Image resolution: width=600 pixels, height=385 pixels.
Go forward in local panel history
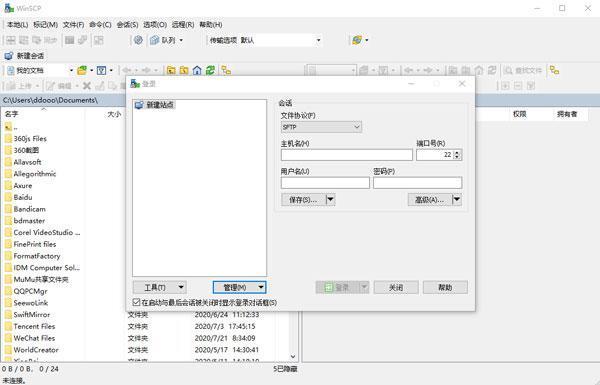[x=146, y=70]
